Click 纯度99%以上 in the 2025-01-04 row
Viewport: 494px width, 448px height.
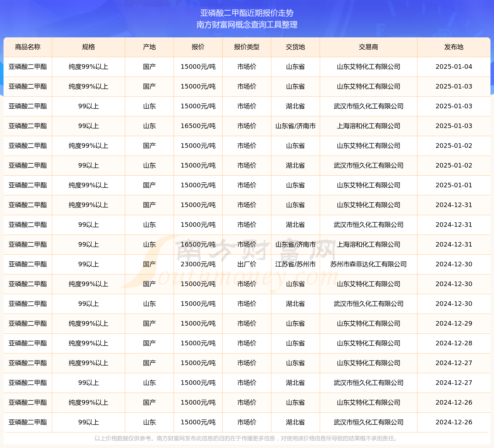[89, 67]
